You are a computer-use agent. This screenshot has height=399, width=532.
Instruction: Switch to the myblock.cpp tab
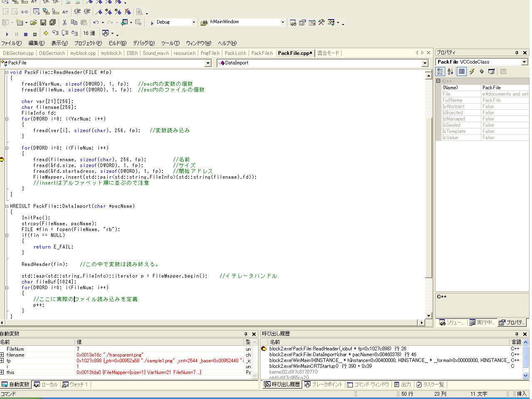(x=83, y=53)
